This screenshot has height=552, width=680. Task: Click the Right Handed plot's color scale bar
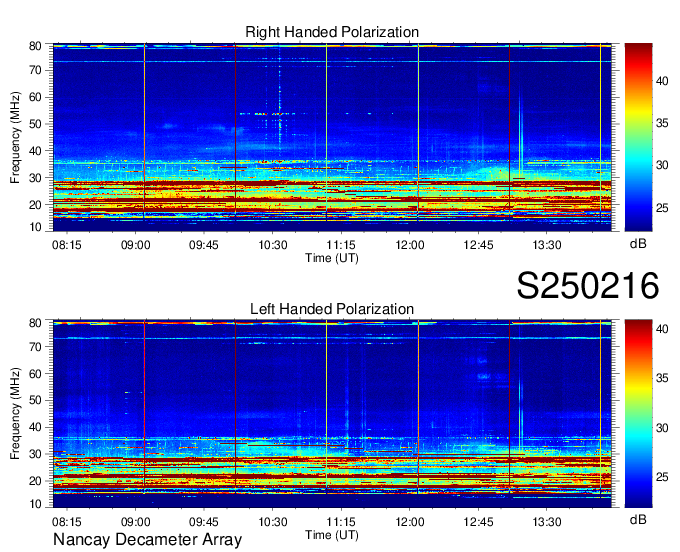(x=638, y=137)
